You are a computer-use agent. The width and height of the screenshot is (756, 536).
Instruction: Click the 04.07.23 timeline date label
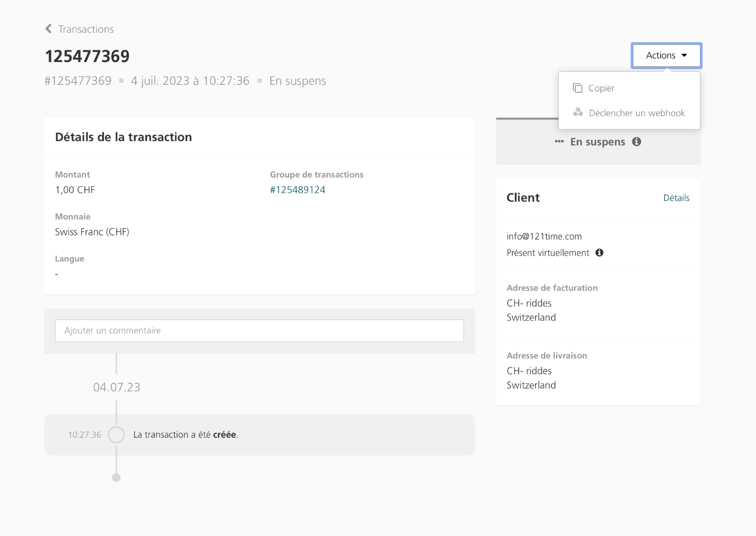coord(117,387)
